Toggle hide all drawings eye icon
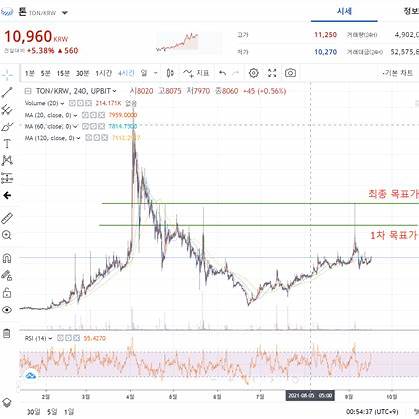 pos(7,310)
